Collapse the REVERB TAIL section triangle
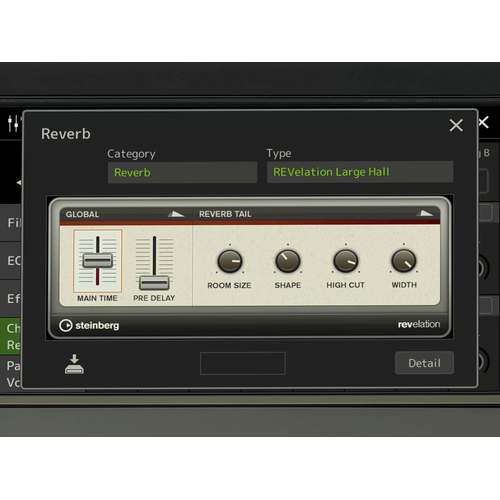Screen dimensions: 500x500 click(425, 213)
